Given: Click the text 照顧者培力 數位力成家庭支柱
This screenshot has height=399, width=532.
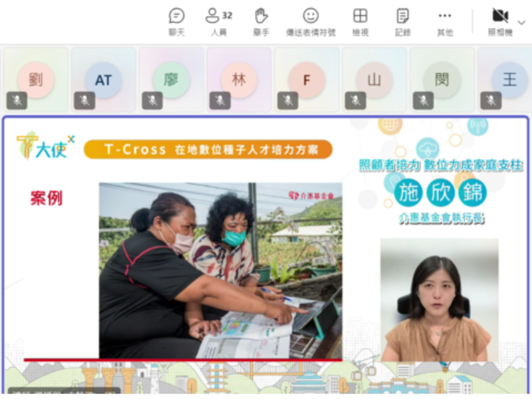Looking at the screenshot, I should click(441, 165).
